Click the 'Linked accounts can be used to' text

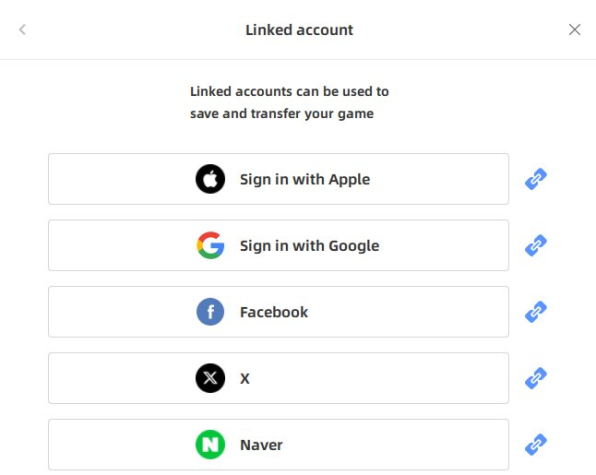289,91
